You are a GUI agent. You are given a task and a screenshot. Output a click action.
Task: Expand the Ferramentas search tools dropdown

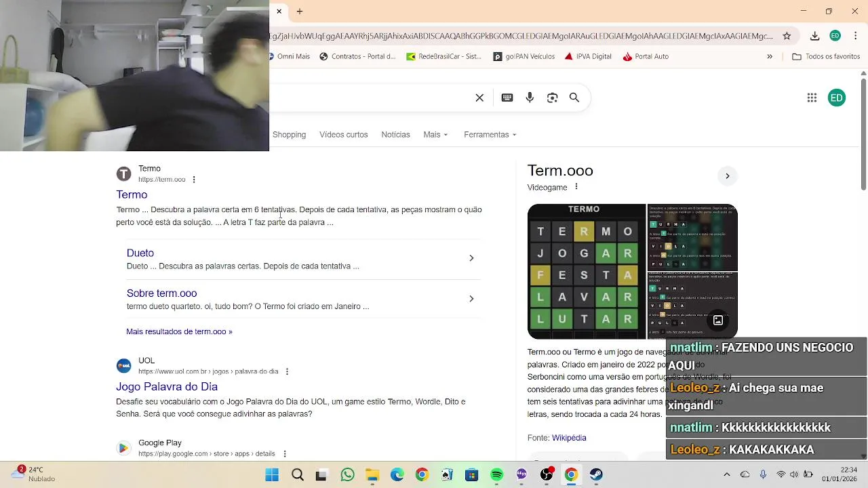490,134
